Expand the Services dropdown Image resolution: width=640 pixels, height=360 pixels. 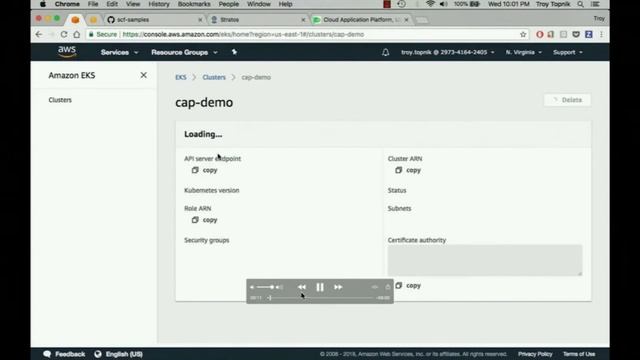(119, 52)
